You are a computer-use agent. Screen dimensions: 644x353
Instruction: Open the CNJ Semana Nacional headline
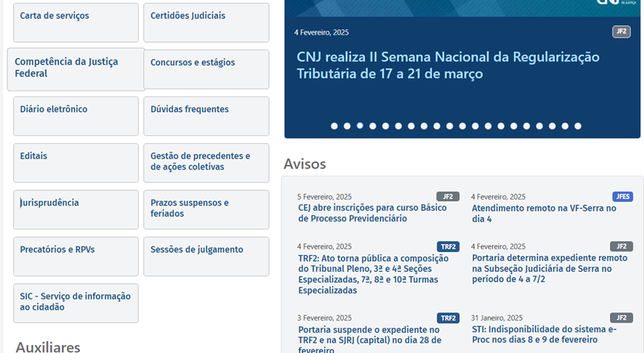[x=448, y=65]
